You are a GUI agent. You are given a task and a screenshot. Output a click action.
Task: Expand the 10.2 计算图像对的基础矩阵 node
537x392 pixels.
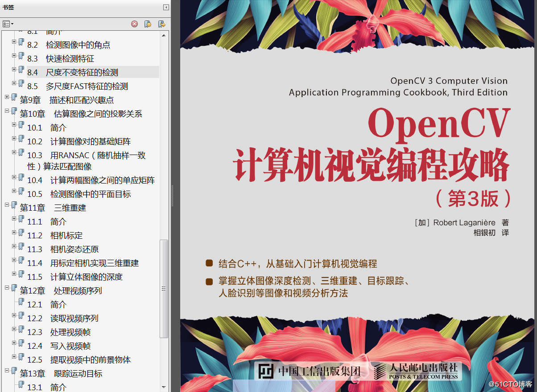tap(14, 139)
